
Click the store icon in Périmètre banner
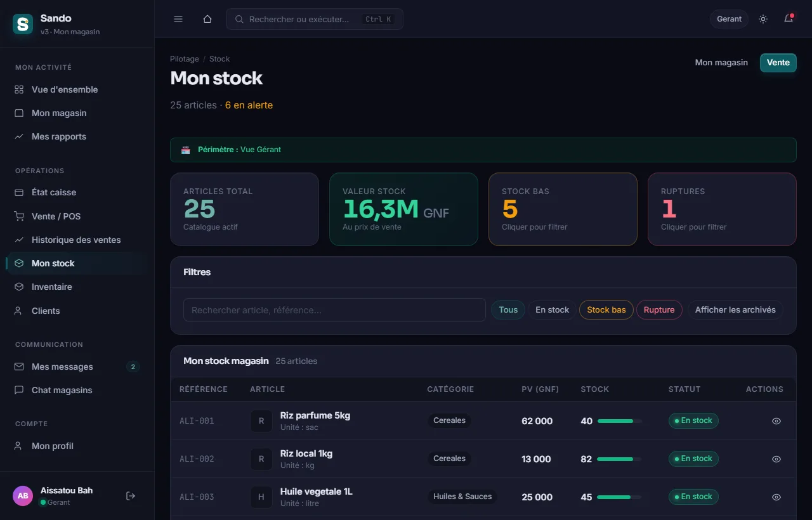tap(186, 150)
